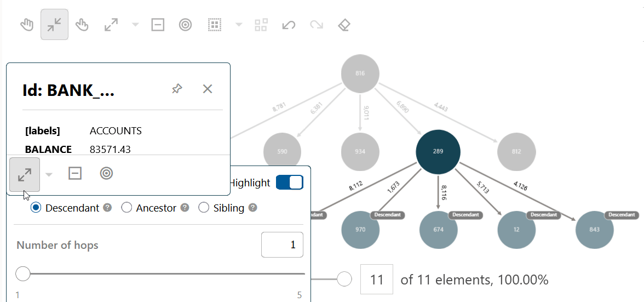This screenshot has height=302, width=644.
Task: Pin the BANK tooltip panel
Action: point(177,89)
